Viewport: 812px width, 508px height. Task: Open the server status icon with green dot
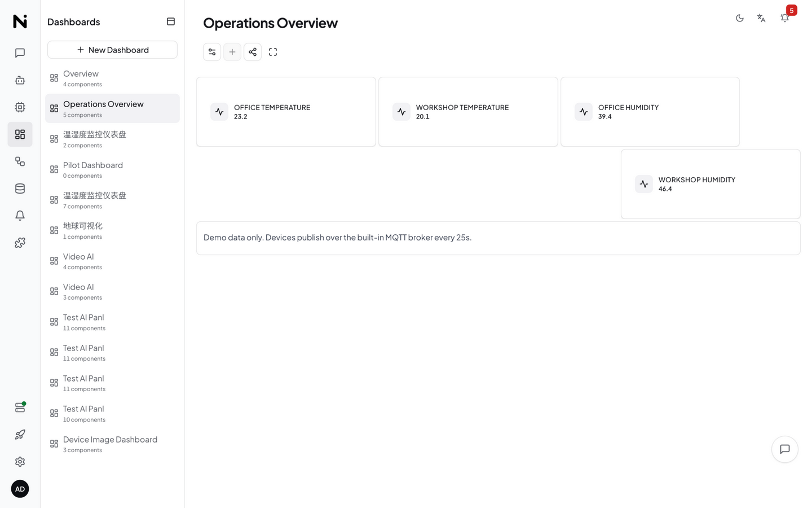point(20,408)
